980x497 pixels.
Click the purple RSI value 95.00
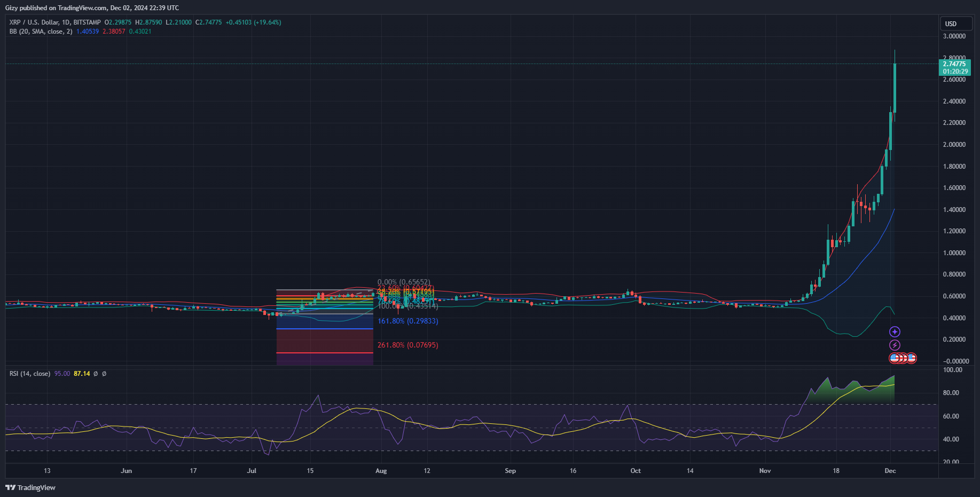click(x=62, y=374)
